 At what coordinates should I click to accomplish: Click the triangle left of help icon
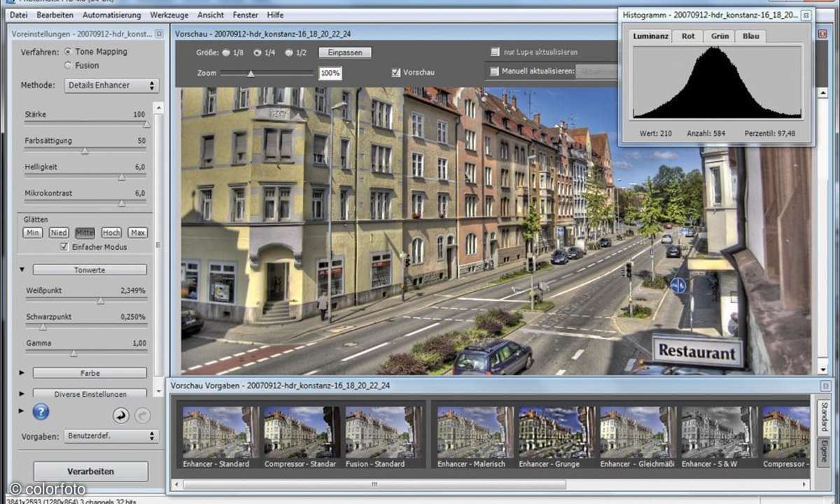point(22,412)
